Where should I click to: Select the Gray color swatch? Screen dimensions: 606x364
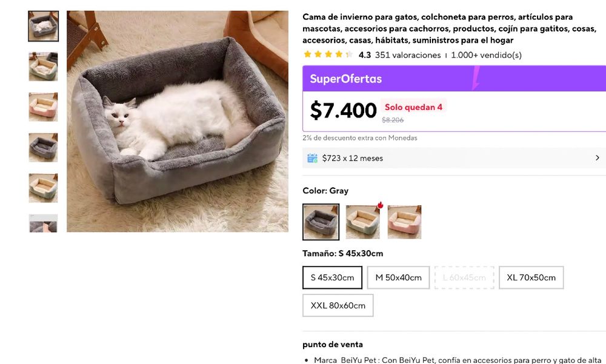(x=321, y=222)
